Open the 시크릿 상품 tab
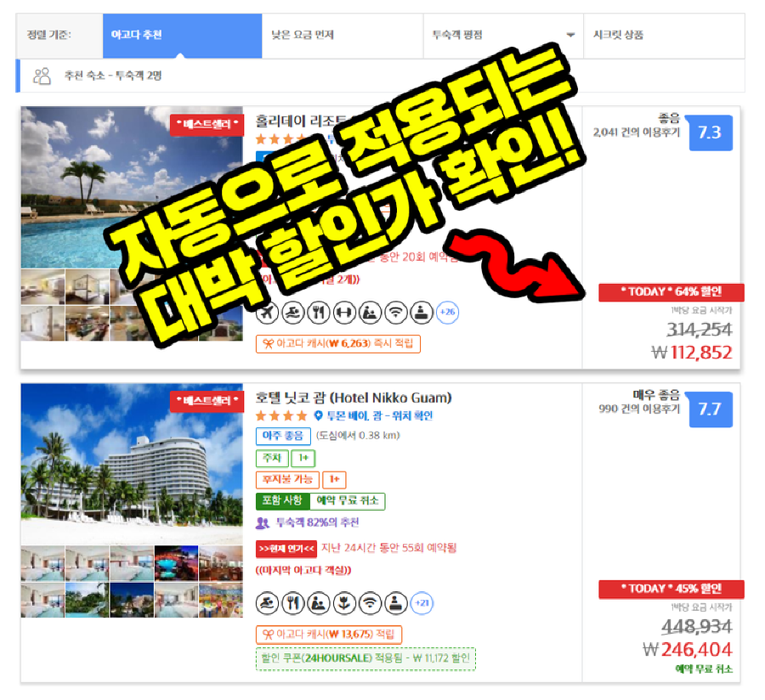765x700 pixels. click(664, 36)
